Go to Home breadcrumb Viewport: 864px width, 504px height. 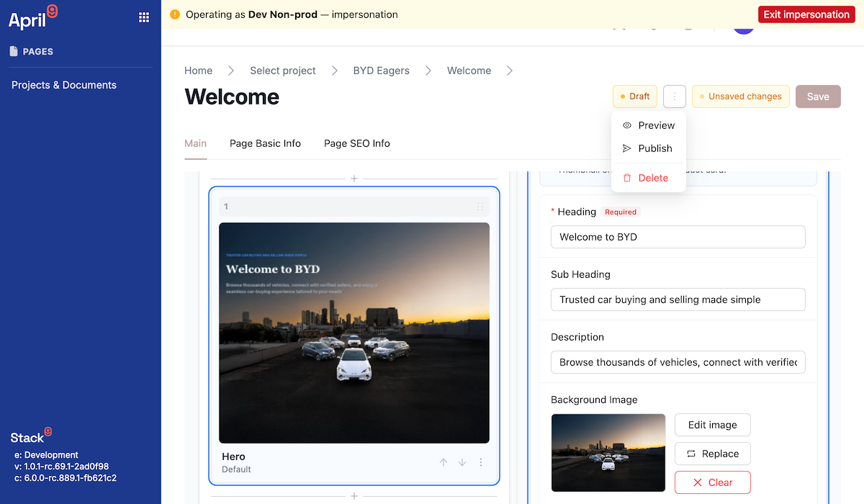click(199, 71)
